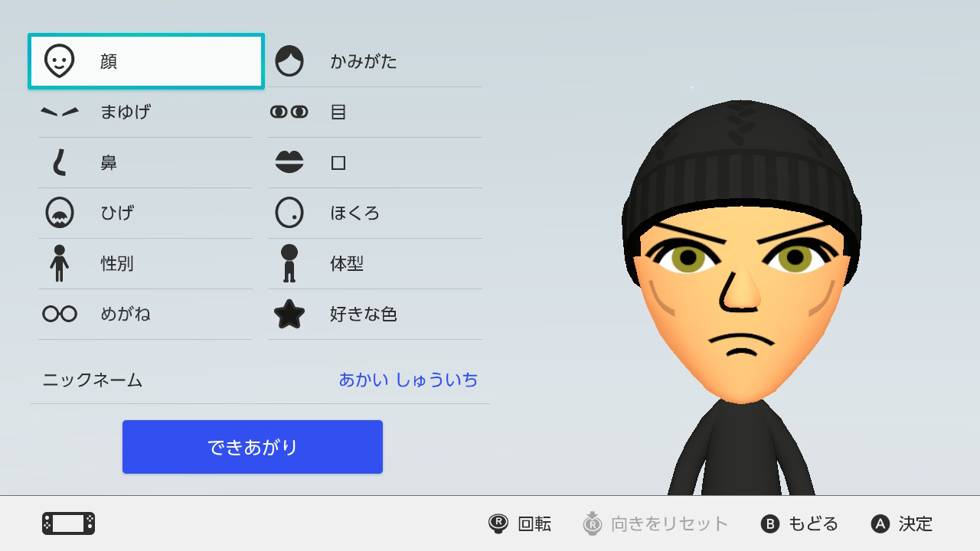
Task: Open the eyebrows (まゆげ) icon
Action: coord(60,112)
